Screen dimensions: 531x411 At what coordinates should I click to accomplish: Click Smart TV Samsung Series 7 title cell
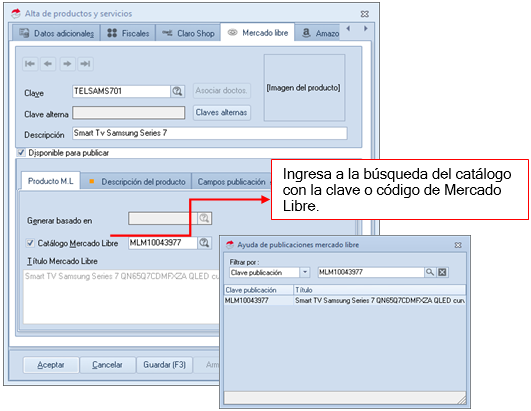coord(380,300)
